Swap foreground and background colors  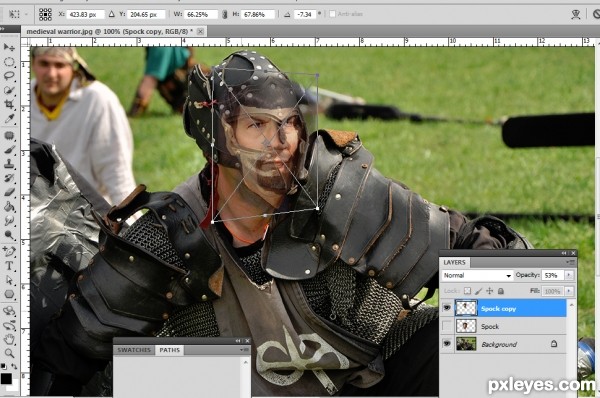(x=14, y=366)
